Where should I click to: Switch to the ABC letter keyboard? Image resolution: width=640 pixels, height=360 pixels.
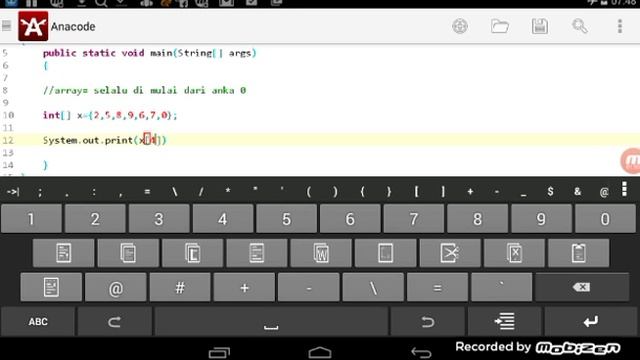click(x=38, y=322)
